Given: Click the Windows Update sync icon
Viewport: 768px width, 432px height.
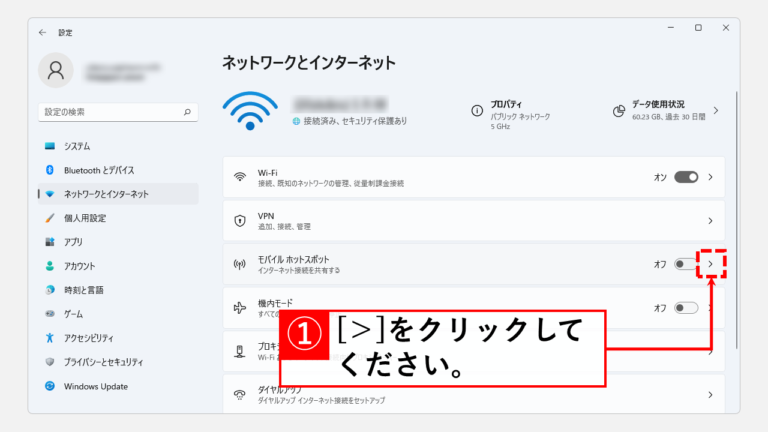Looking at the screenshot, I should pos(50,386).
